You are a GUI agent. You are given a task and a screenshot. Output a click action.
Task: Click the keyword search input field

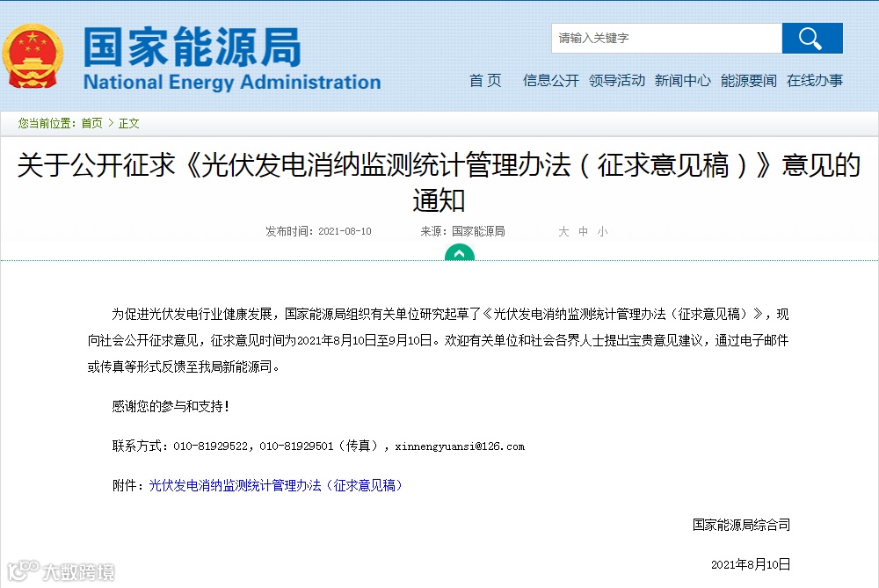point(666,38)
